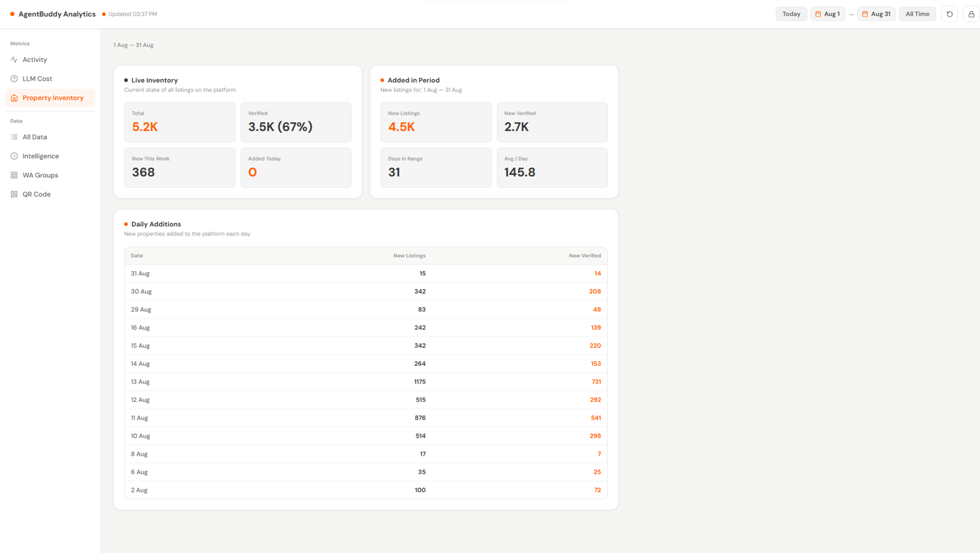
Task: Click the All Data list icon
Action: [x=14, y=137]
